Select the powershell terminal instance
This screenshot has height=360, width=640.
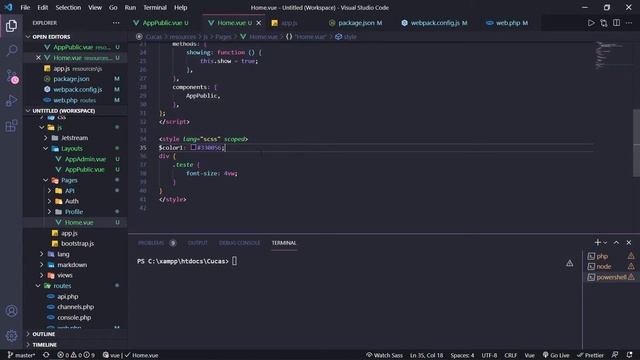tap(611, 277)
